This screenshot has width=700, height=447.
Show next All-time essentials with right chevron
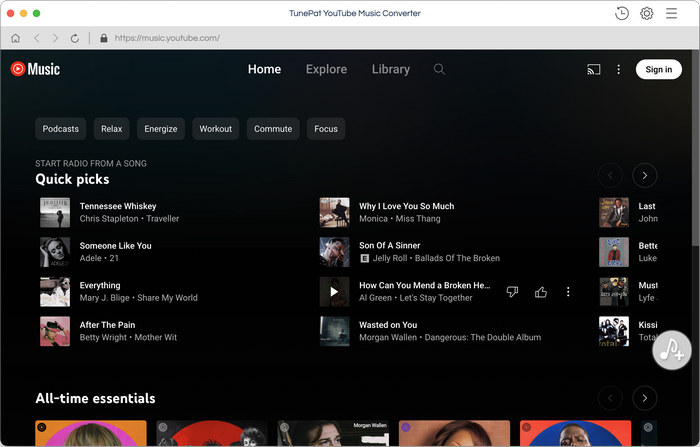pyautogui.click(x=645, y=398)
